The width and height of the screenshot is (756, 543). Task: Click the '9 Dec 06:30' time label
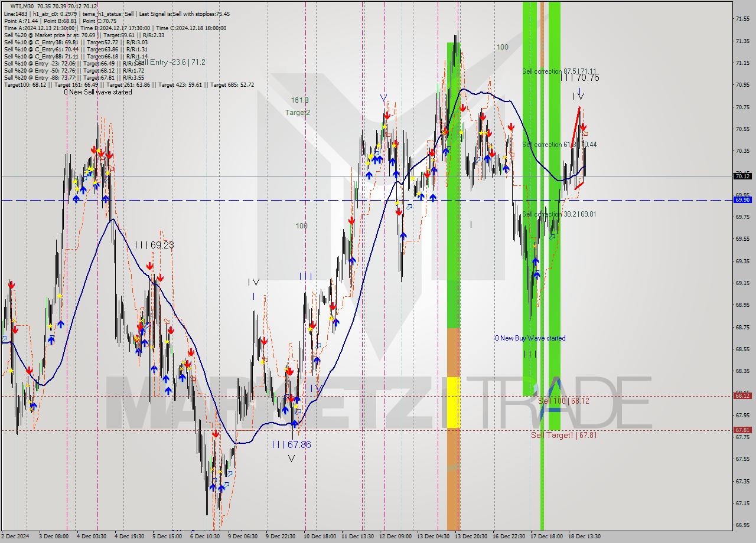coord(243,537)
